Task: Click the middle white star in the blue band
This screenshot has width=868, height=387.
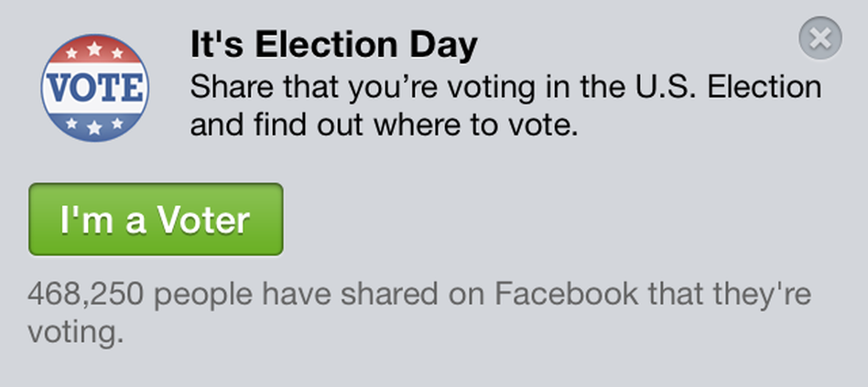Action: (94, 128)
